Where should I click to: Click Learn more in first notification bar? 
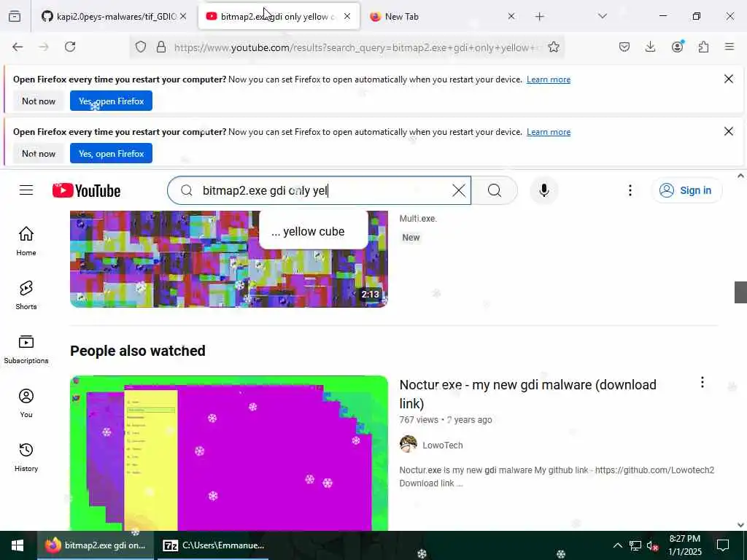[549, 79]
